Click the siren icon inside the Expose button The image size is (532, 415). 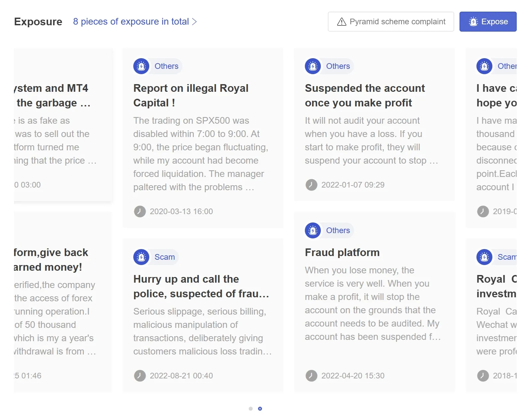point(473,22)
